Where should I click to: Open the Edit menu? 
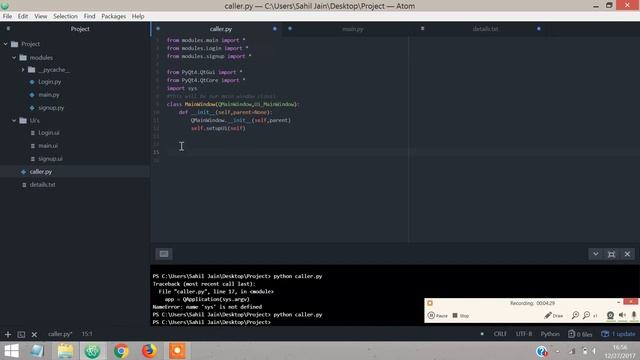coord(23,16)
